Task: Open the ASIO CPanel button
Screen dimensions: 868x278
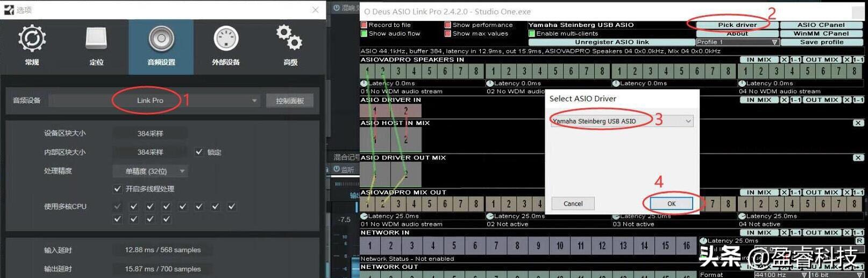Action: click(821, 25)
